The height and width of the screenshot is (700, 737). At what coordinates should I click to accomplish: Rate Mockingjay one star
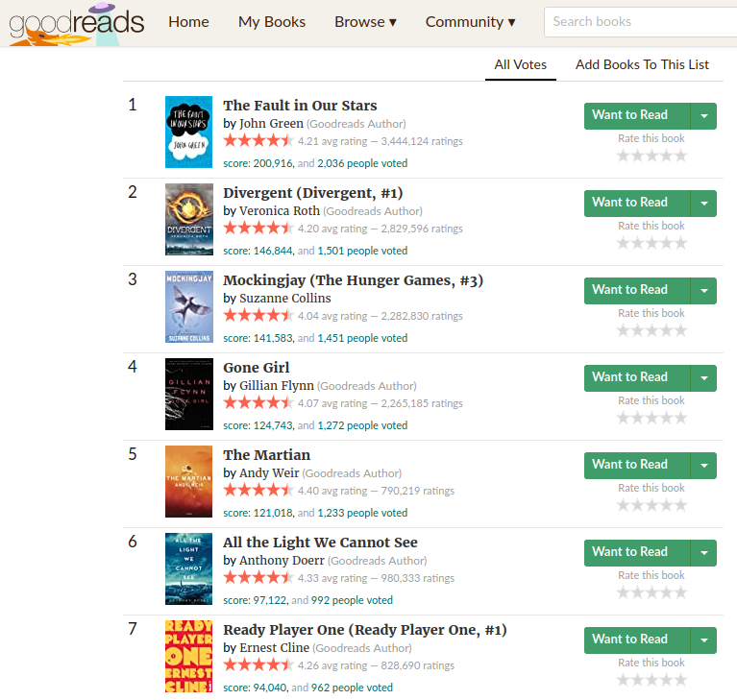[x=623, y=330]
